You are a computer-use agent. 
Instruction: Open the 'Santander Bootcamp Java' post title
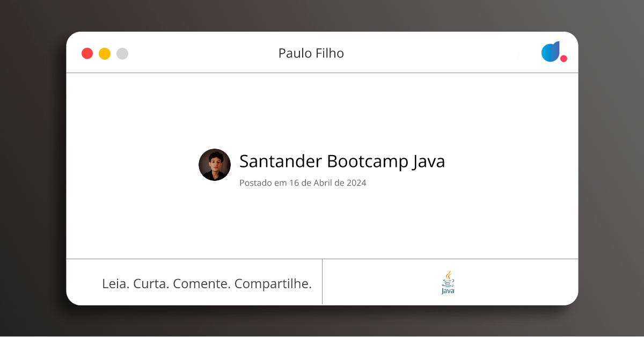342,162
